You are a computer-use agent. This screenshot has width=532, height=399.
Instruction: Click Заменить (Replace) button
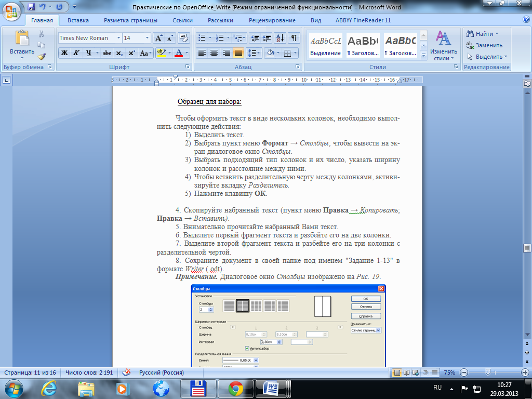pos(485,45)
